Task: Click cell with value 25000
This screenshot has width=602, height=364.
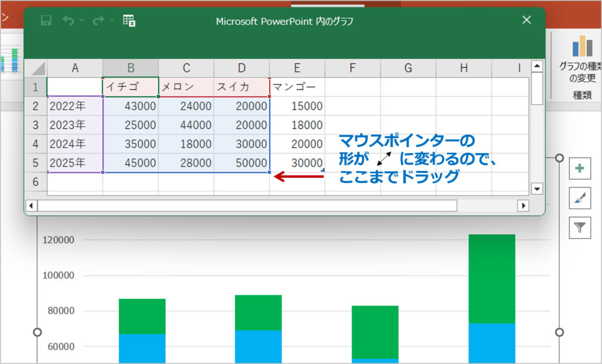Action: click(x=131, y=125)
